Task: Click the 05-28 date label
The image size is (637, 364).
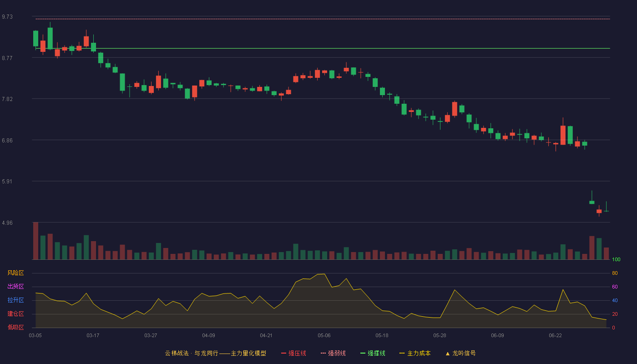Action: pyautogui.click(x=440, y=335)
